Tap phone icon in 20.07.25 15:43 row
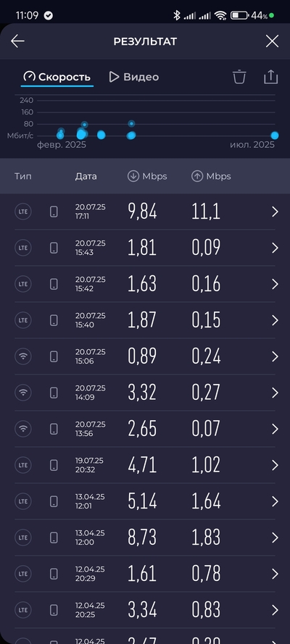 click(54, 248)
